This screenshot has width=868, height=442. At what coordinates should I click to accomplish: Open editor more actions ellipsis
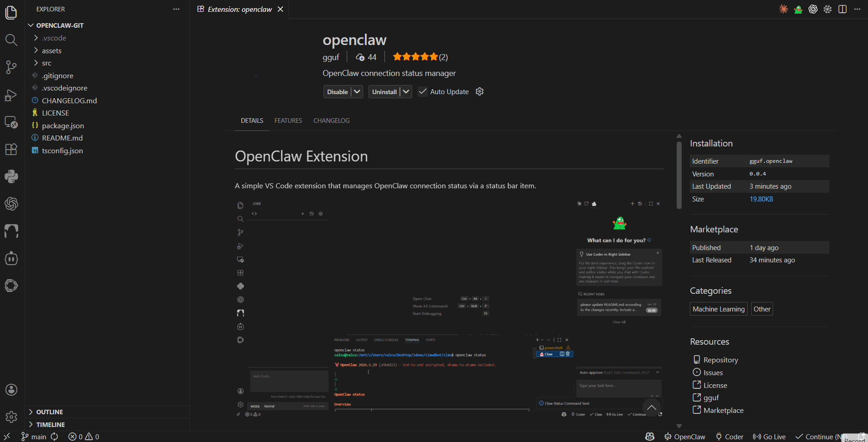click(857, 9)
